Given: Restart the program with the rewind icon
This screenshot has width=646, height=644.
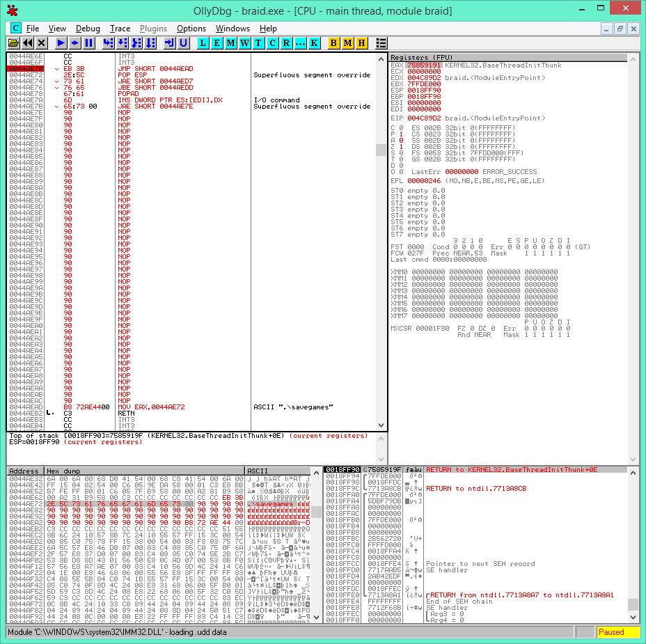Looking at the screenshot, I should click(x=29, y=43).
